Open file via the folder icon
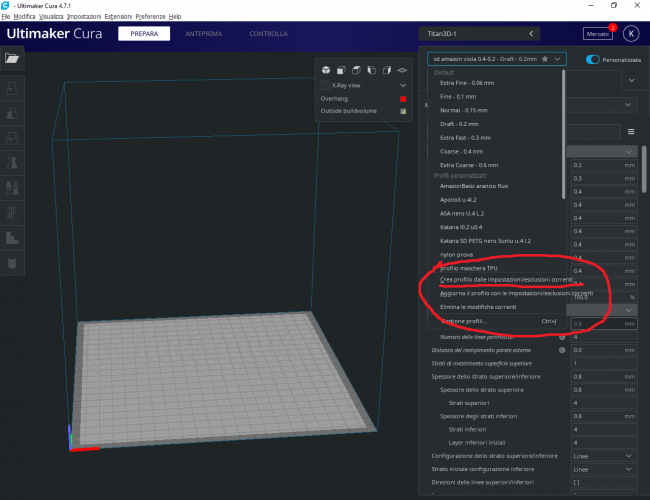650x500 pixels. click(12, 59)
